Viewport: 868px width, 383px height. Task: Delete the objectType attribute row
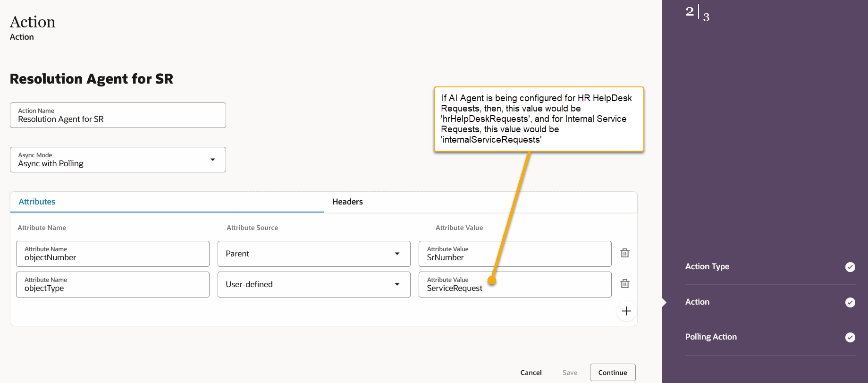(x=624, y=284)
